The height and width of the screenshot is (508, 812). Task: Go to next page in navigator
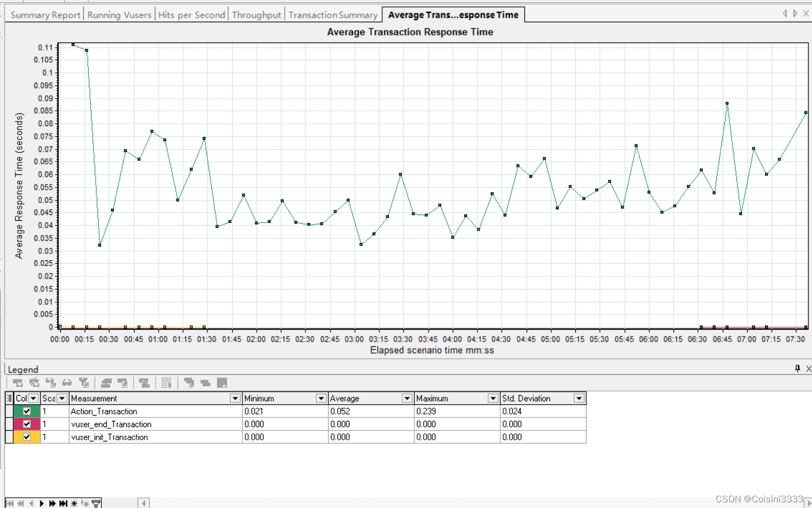[x=52, y=503]
